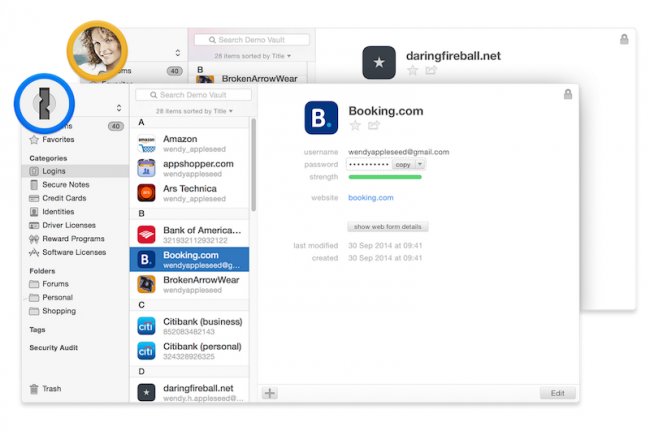Click the Secure Notes icon
The image size is (650, 431).
[x=34, y=184]
